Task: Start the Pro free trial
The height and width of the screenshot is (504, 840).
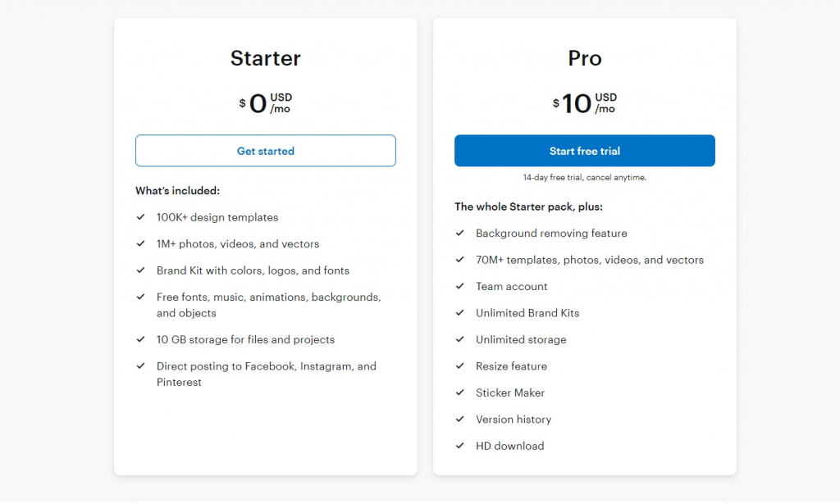Action: click(584, 151)
